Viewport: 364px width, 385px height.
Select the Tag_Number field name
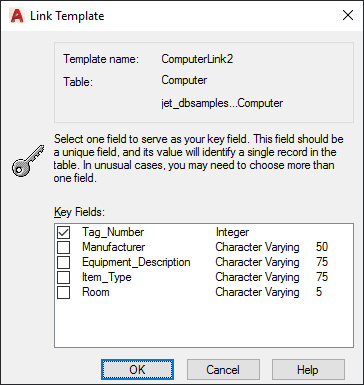coord(113,232)
